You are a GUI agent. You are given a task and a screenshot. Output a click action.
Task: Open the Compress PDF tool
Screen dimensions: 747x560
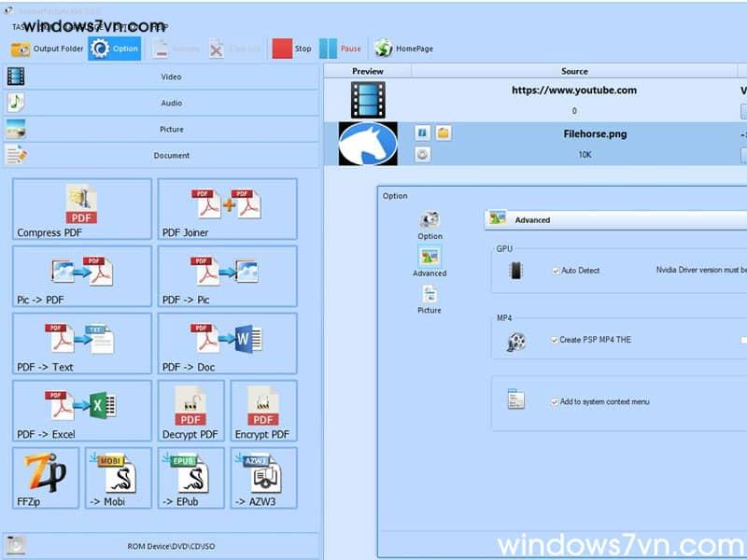pos(82,209)
